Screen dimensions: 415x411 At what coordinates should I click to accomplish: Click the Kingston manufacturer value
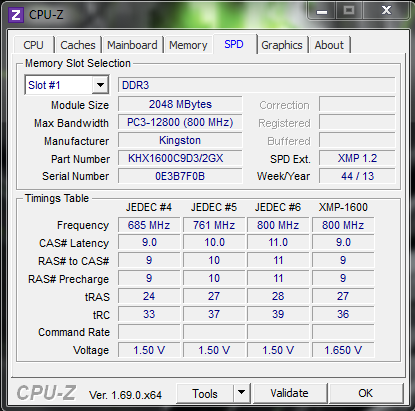click(x=180, y=140)
